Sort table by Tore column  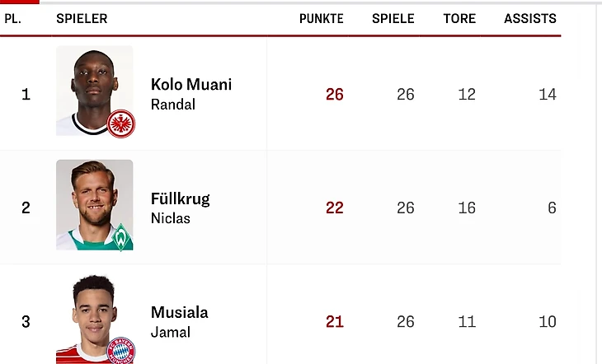point(459,18)
